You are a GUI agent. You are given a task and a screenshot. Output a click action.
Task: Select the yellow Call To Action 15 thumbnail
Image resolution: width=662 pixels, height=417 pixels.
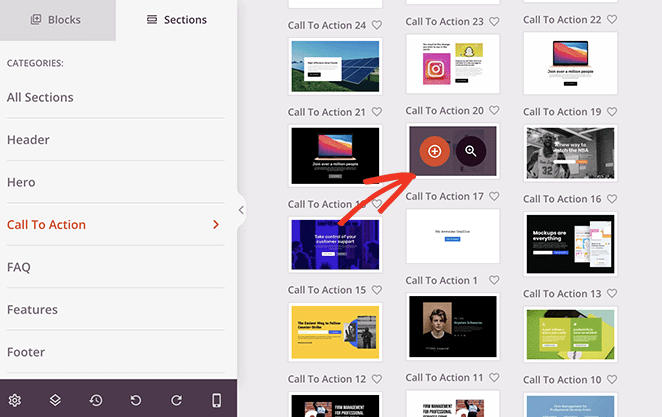tap(334, 333)
